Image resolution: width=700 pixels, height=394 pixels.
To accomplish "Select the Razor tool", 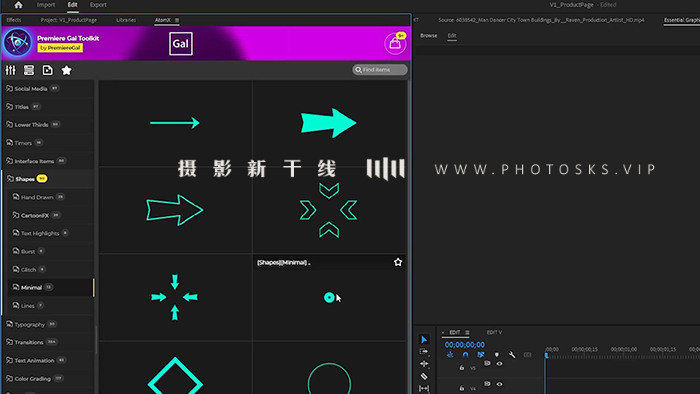I will pyautogui.click(x=424, y=376).
